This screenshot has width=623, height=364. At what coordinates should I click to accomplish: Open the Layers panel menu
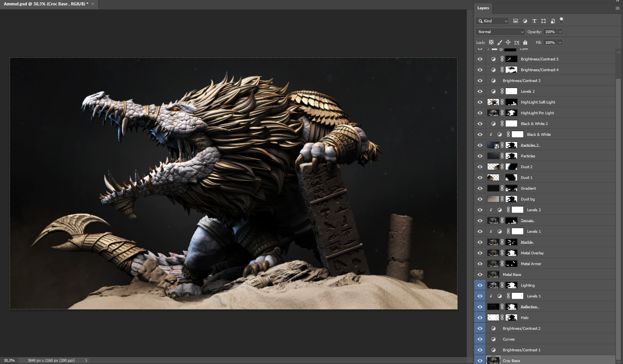coord(617,8)
